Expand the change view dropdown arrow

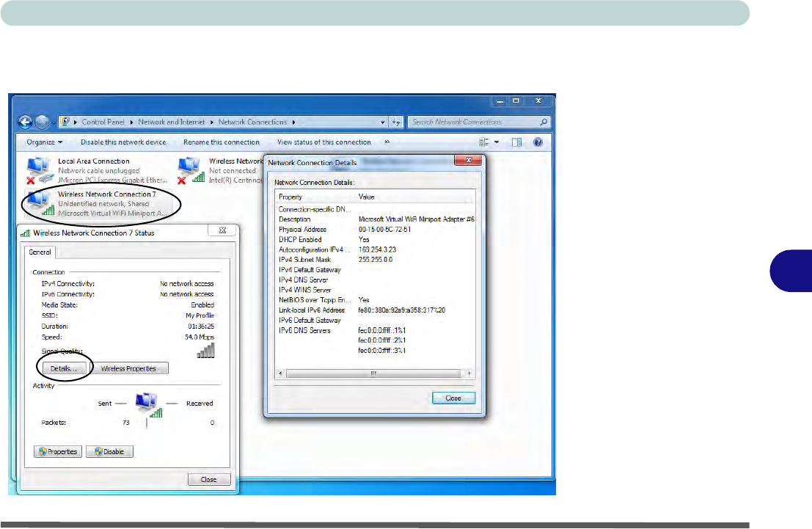497,142
